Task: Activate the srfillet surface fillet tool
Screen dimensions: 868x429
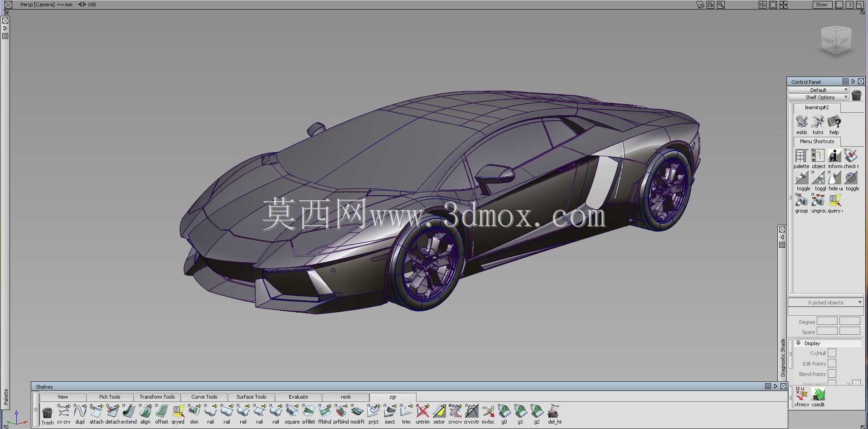Action: (x=308, y=411)
